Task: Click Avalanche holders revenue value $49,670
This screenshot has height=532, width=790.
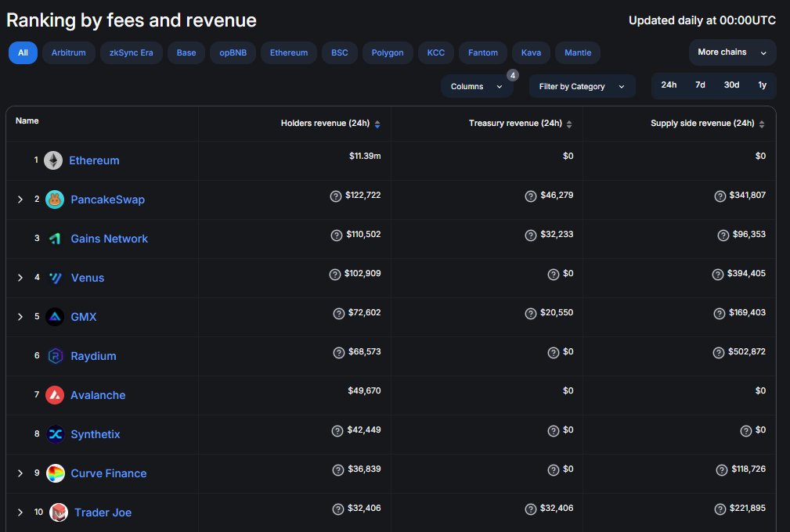Action: 364,390
